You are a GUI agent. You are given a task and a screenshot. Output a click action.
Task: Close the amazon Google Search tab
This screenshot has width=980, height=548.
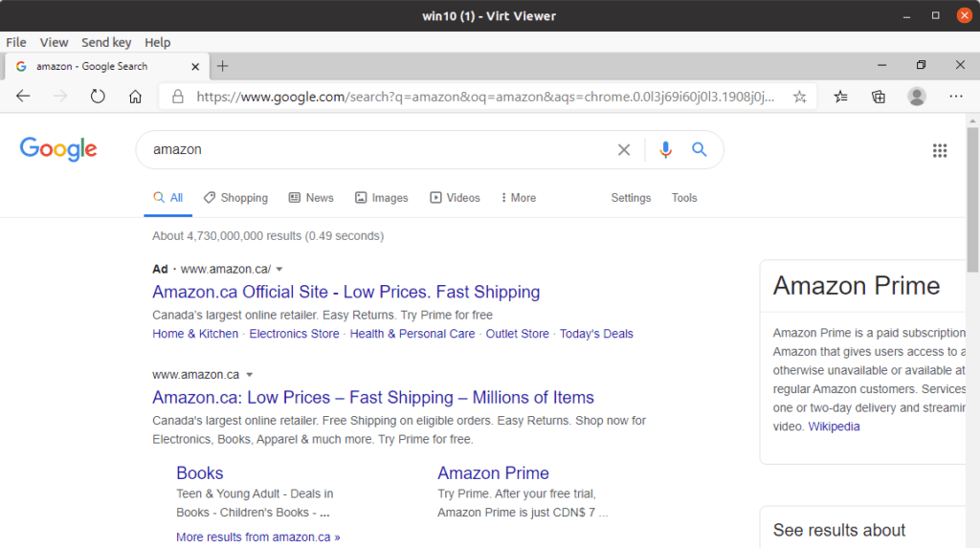195,66
